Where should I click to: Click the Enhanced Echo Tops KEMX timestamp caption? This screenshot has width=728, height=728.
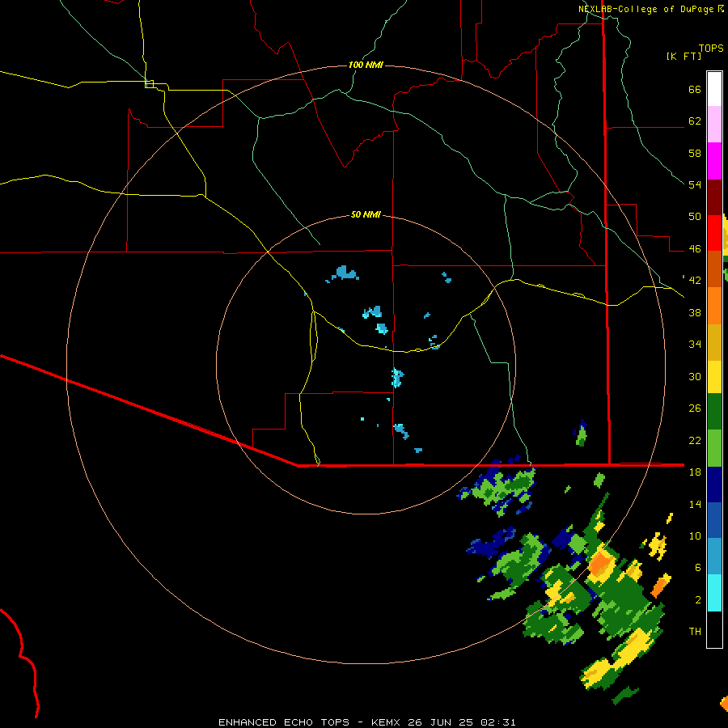click(366, 722)
